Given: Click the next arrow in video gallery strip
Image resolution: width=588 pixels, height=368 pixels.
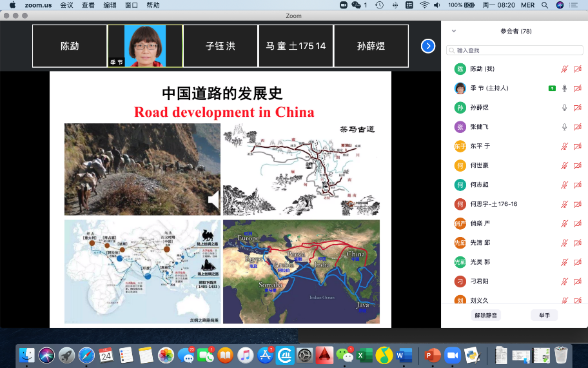Looking at the screenshot, I should pos(428,46).
